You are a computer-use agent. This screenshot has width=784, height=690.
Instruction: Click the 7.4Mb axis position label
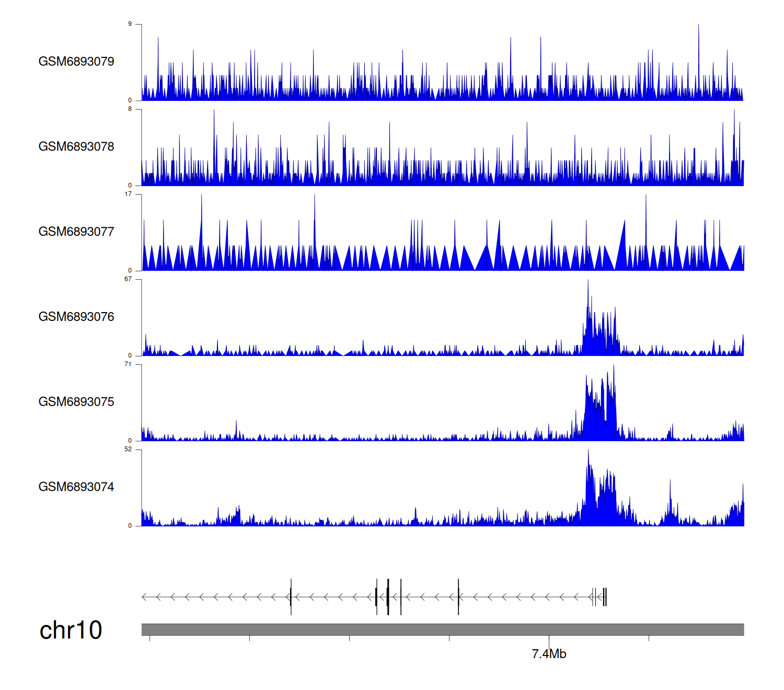[549, 654]
